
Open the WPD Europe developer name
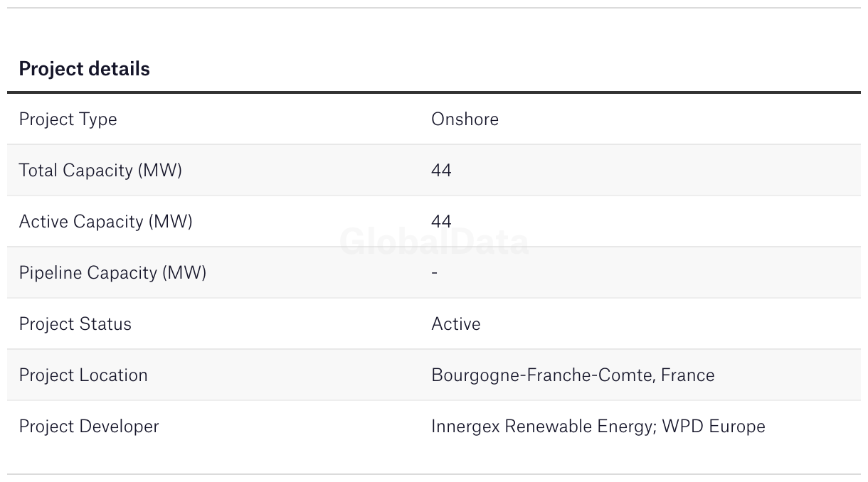click(714, 426)
